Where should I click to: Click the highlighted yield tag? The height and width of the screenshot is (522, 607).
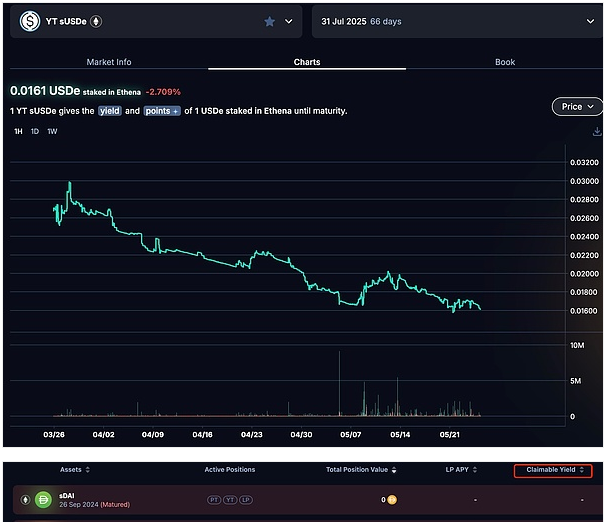(x=110, y=111)
